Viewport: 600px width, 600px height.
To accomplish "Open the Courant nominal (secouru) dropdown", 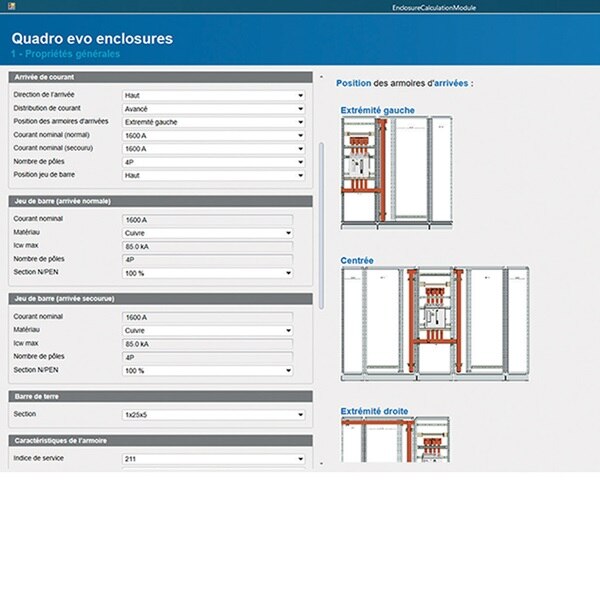I will tap(214, 149).
